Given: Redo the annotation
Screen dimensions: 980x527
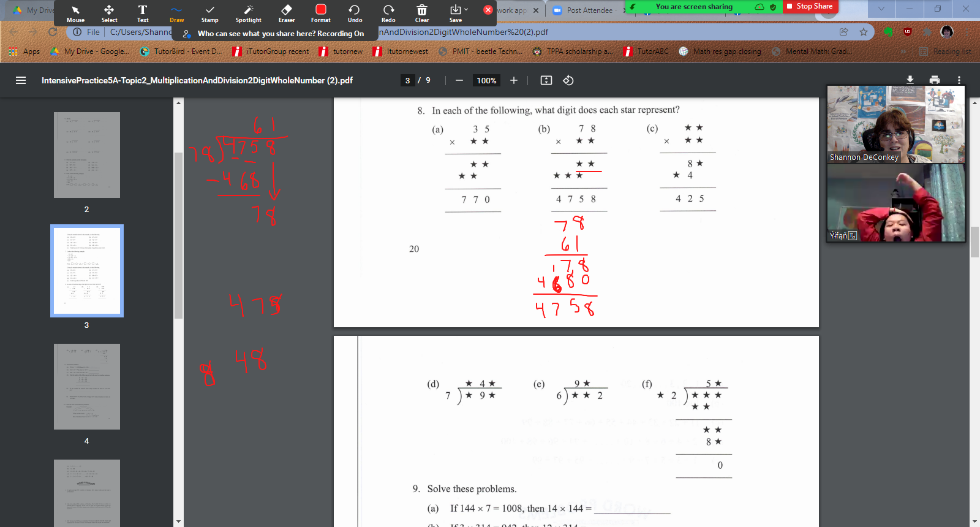Looking at the screenshot, I should coord(388,13).
